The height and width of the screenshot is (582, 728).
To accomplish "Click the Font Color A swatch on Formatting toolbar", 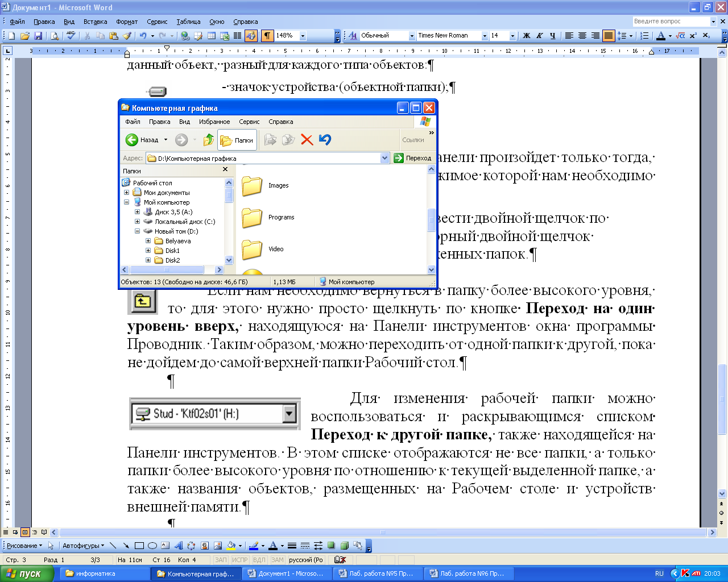I will (660, 36).
